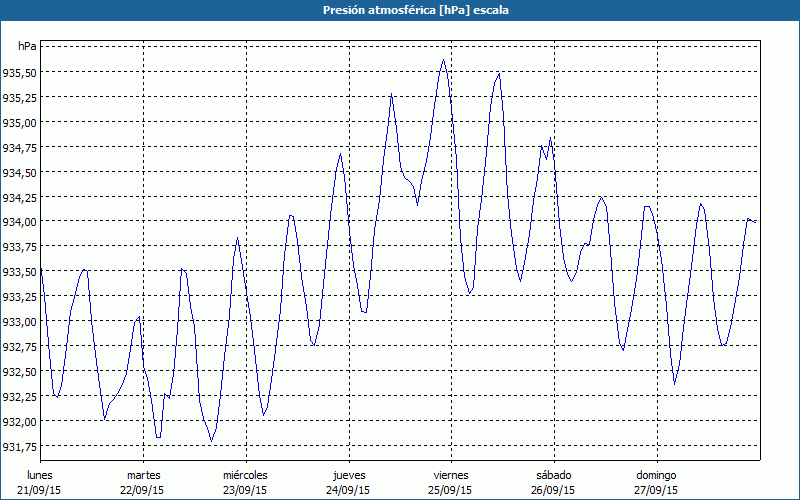The width and height of the screenshot is (800, 500).
Task: Select the 935,50 y-axis label
Action: [20, 73]
